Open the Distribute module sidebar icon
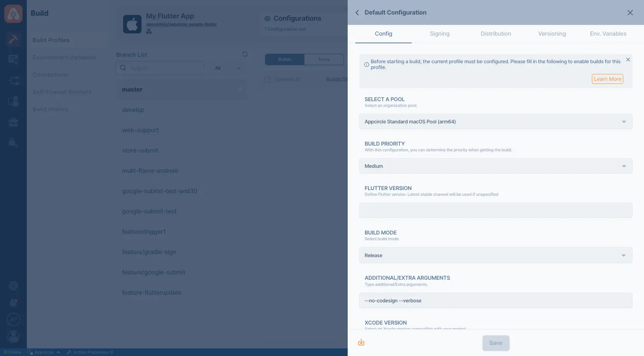The width and height of the screenshot is (644, 356). [x=13, y=80]
